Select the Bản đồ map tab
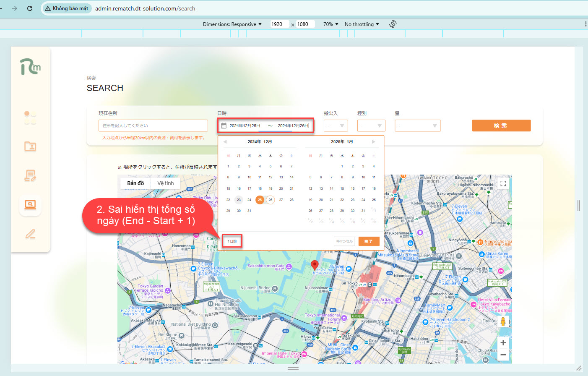This screenshot has height=376, width=588. tap(135, 183)
